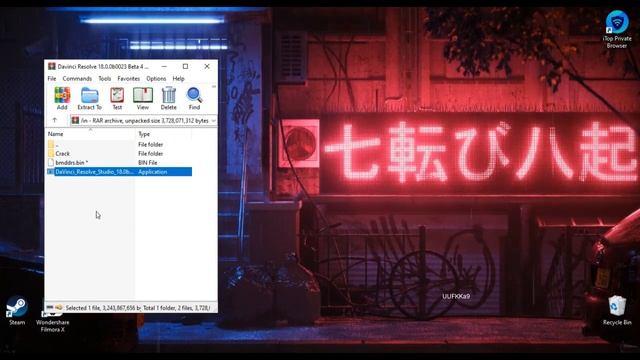The width and height of the screenshot is (640, 360).
Task: Open the Steam desktop shortcut
Action: click(17, 311)
